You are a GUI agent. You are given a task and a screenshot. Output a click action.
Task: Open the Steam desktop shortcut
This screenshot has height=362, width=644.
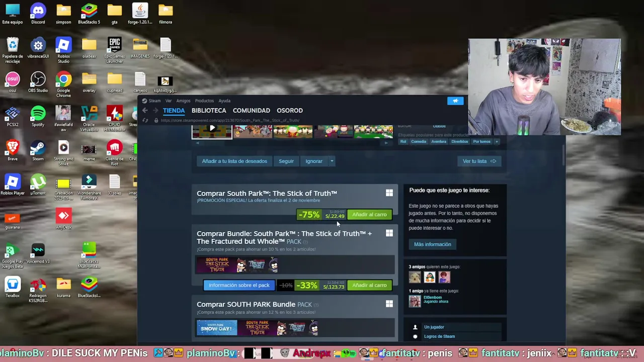point(38,151)
